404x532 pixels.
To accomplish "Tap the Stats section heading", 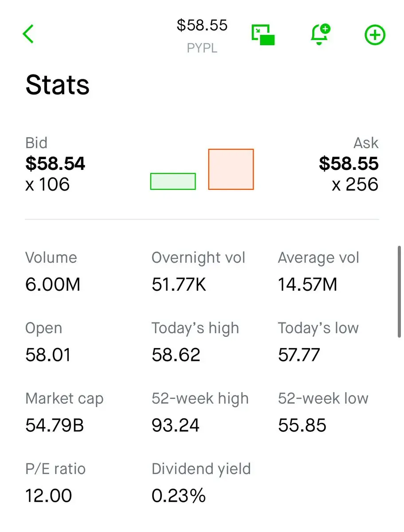I will [x=58, y=85].
